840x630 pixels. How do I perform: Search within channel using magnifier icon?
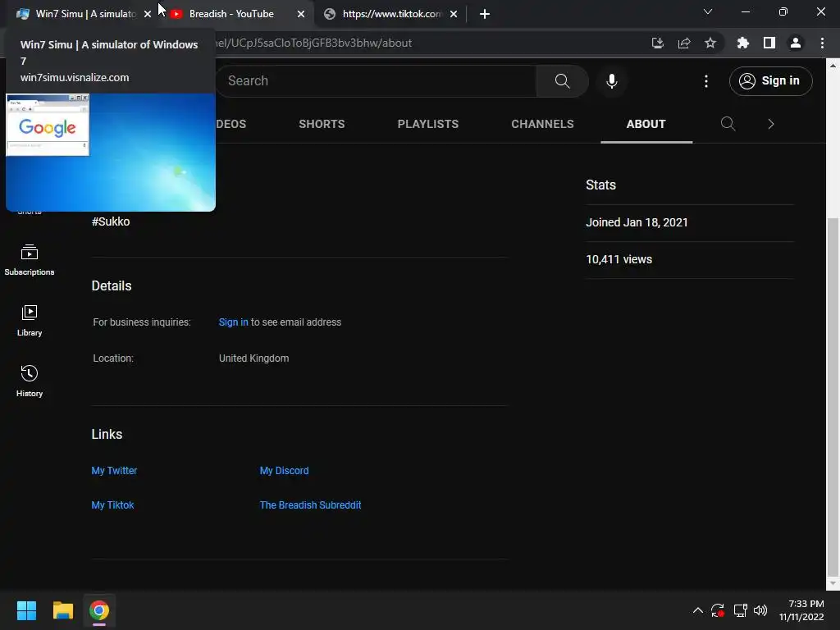pyautogui.click(x=728, y=124)
